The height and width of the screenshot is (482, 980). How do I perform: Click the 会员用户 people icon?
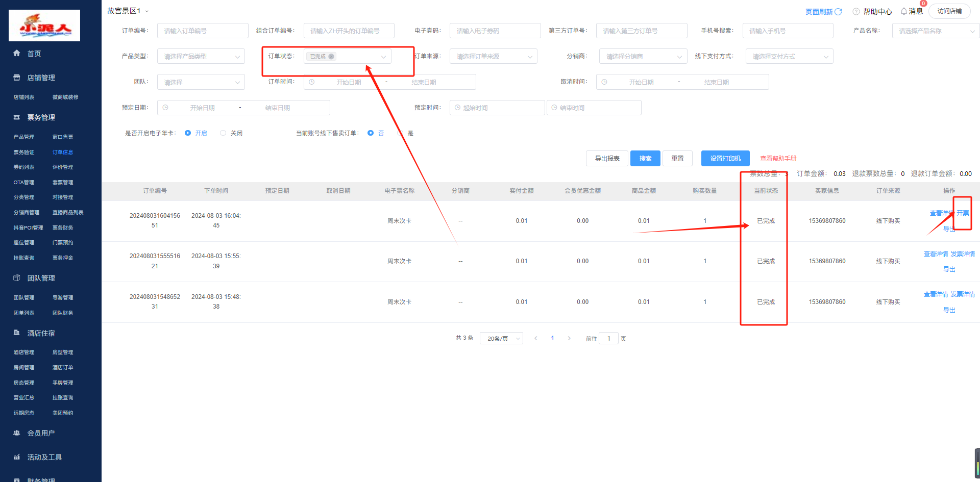click(17, 433)
